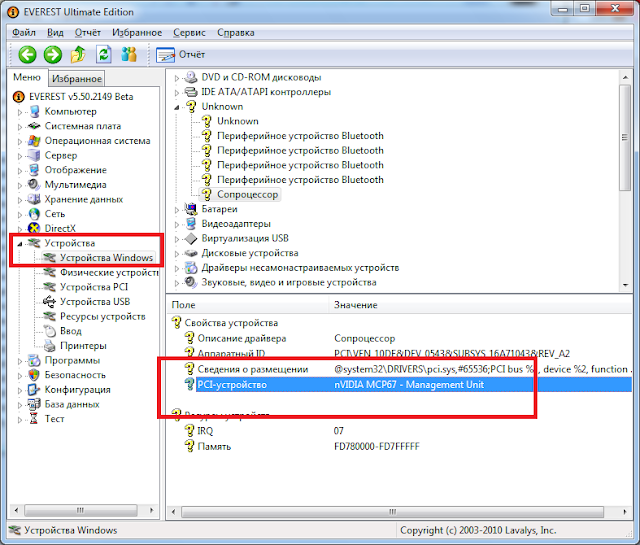
Task: Select the Unknown child device entry
Action: [238, 121]
